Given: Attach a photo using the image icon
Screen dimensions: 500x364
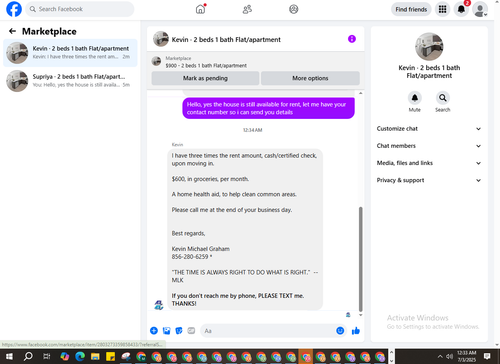Looking at the screenshot, I should coord(166,331).
